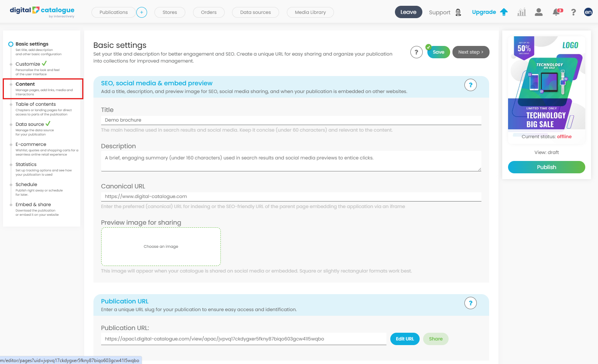Open the statistics bar chart icon
Screen dimensions: 598x364
[522, 12]
